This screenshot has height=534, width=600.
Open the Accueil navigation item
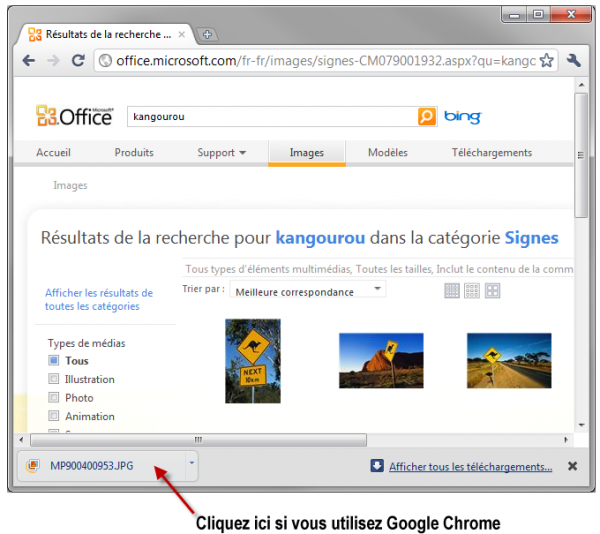click(x=53, y=153)
